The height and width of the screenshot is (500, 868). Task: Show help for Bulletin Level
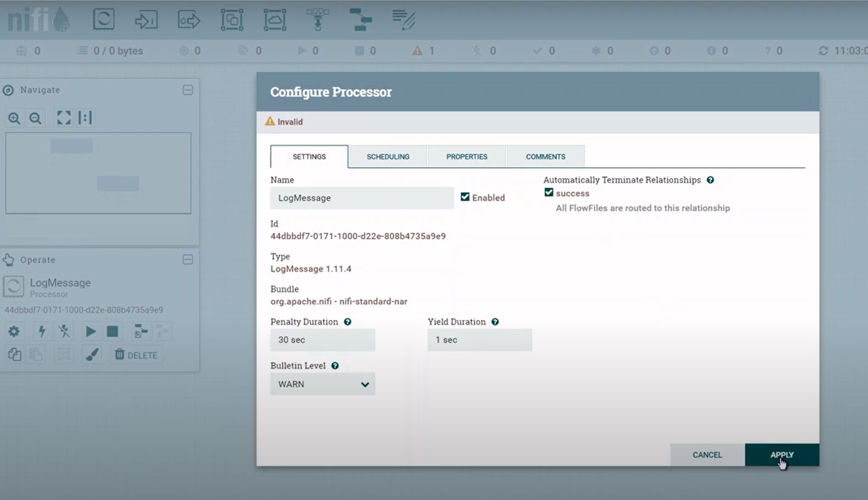coord(335,366)
